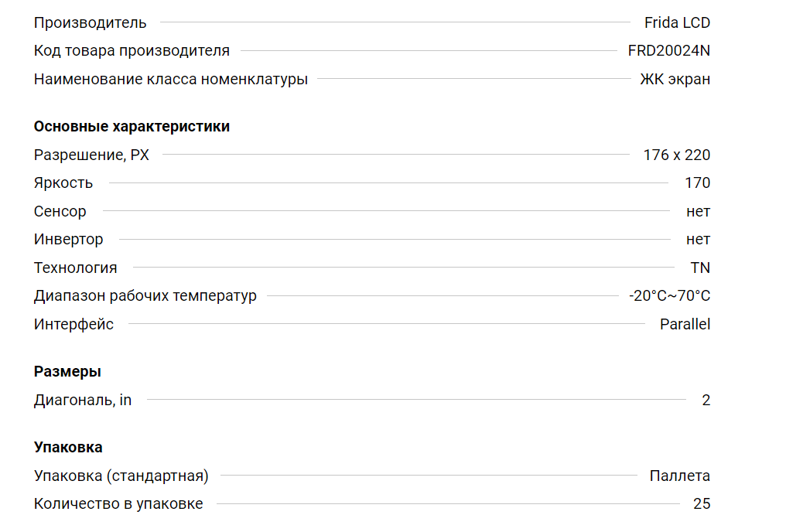This screenshot has width=786, height=532.
Task: Select the Parallel interface value
Action: click(x=685, y=324)
